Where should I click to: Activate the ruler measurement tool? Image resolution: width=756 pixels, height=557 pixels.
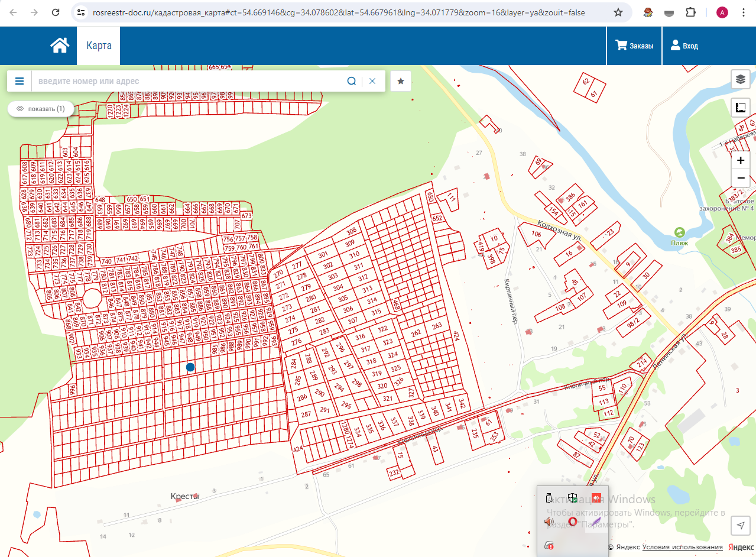pos(741,108)
